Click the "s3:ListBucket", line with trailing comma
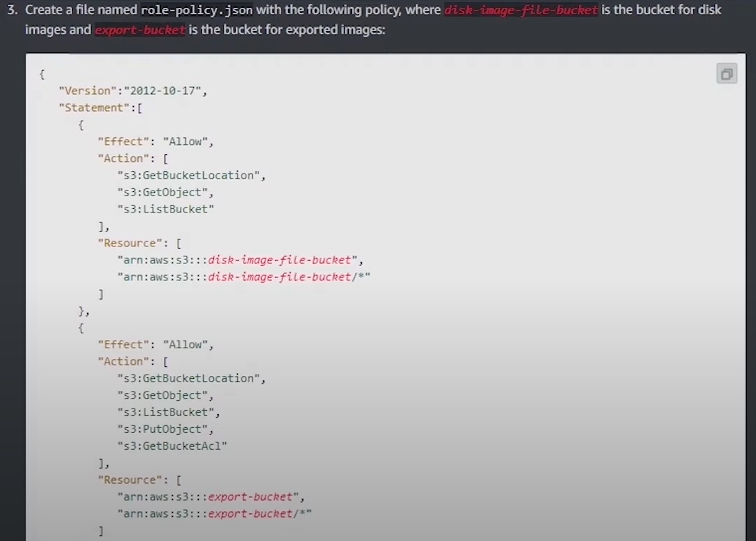 point(168,412)
